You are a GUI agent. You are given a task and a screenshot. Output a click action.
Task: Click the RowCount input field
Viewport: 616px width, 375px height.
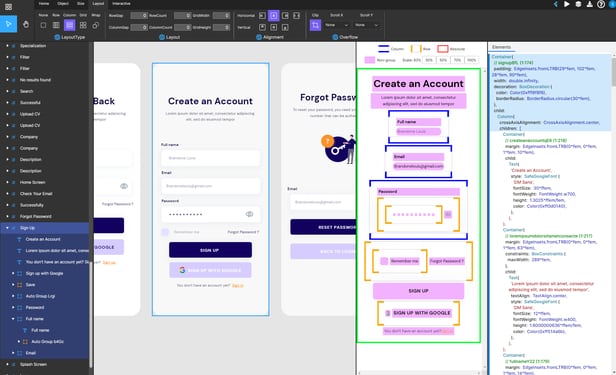[x=183, y=16]
